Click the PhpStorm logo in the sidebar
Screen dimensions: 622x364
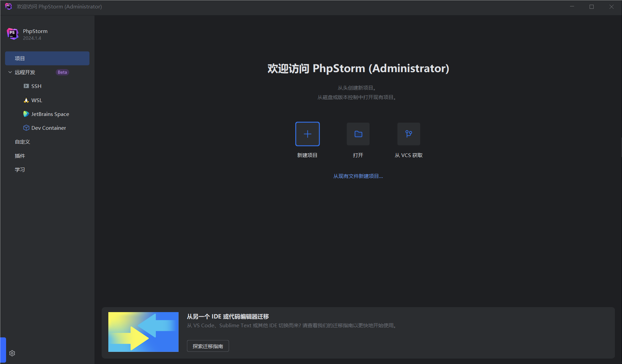coord(12,34)
